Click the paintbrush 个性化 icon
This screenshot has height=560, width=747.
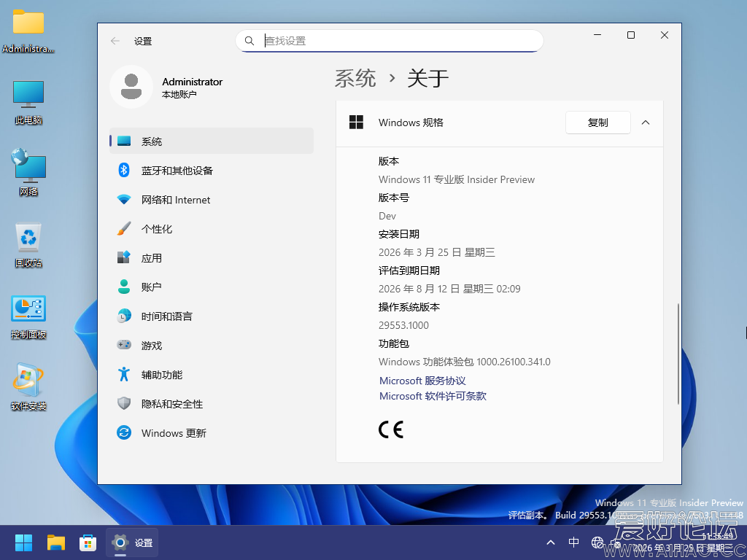coord(124,228)
